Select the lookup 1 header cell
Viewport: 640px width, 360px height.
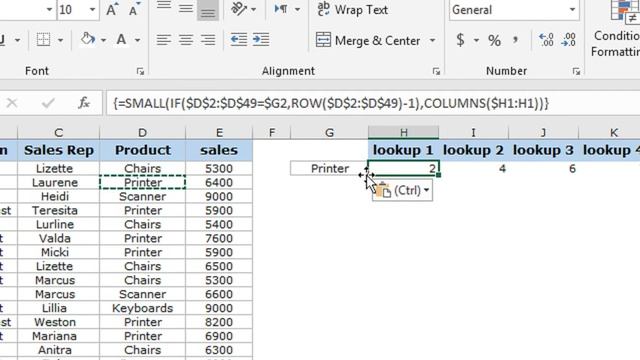[403, 150]
